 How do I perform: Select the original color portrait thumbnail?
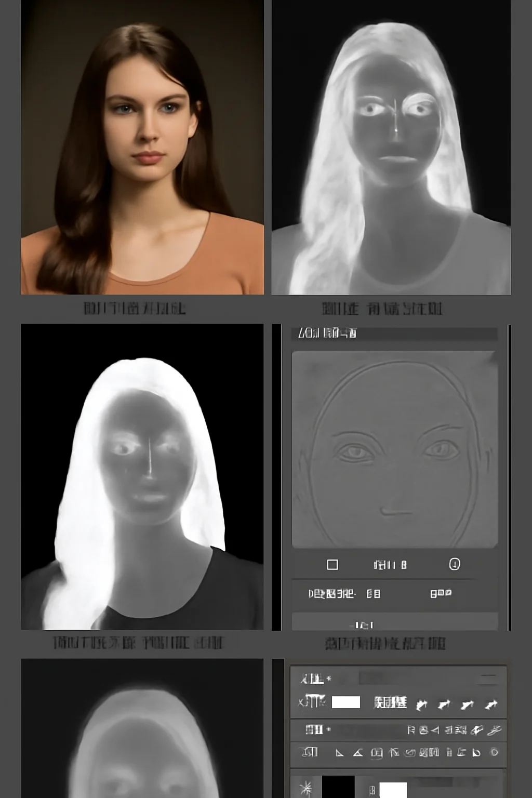[142, 147]
